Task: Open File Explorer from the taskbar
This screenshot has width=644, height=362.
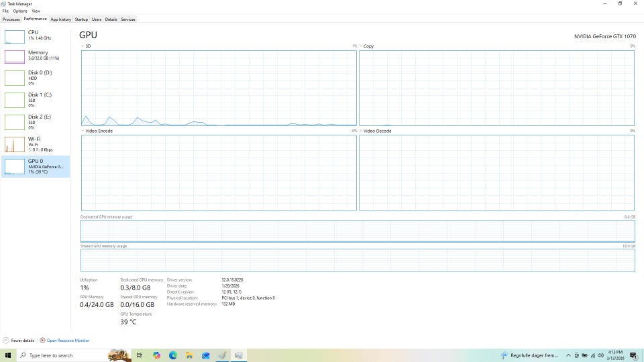Action: (189, 355)
